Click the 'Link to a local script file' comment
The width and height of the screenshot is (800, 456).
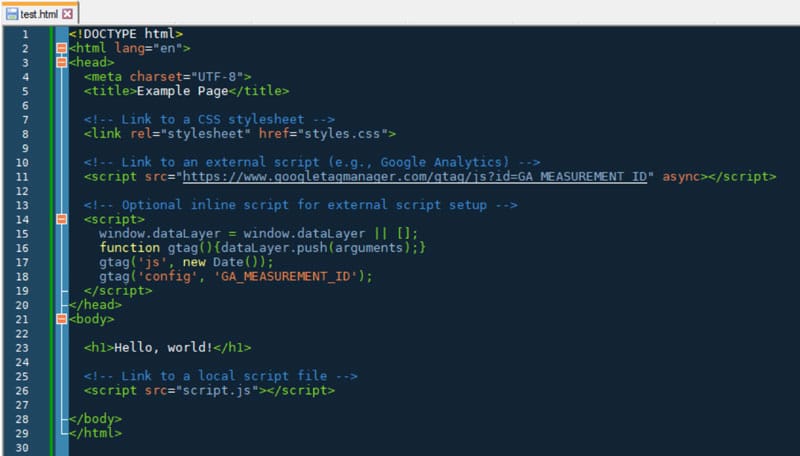[x=220, y=376]
